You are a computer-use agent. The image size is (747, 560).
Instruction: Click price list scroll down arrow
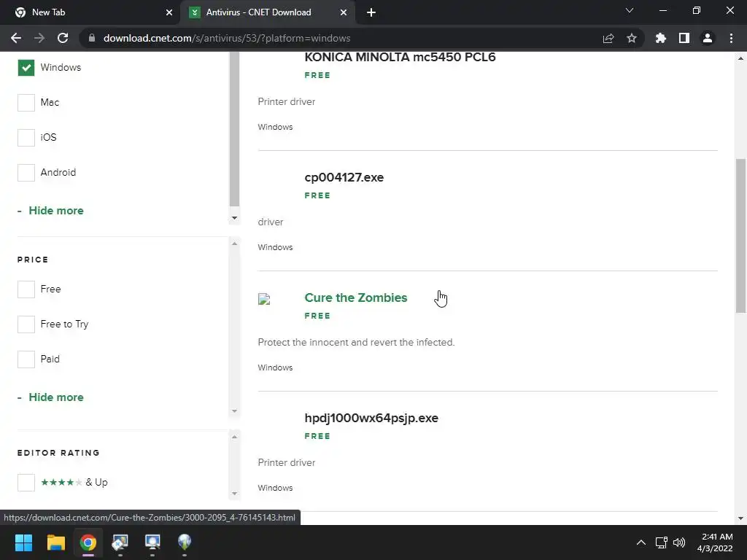pos(234,411)
